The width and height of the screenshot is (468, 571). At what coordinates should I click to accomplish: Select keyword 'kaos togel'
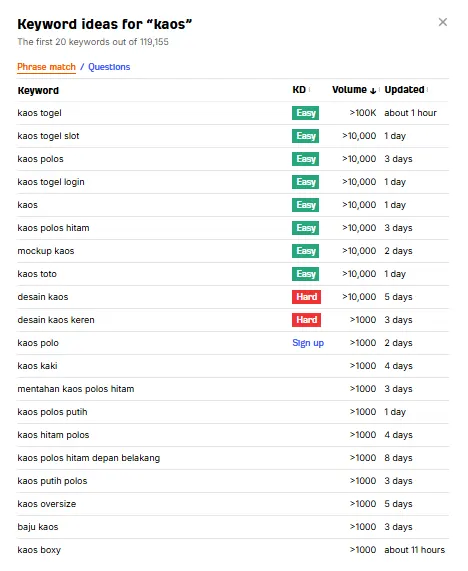pos(39,113)
